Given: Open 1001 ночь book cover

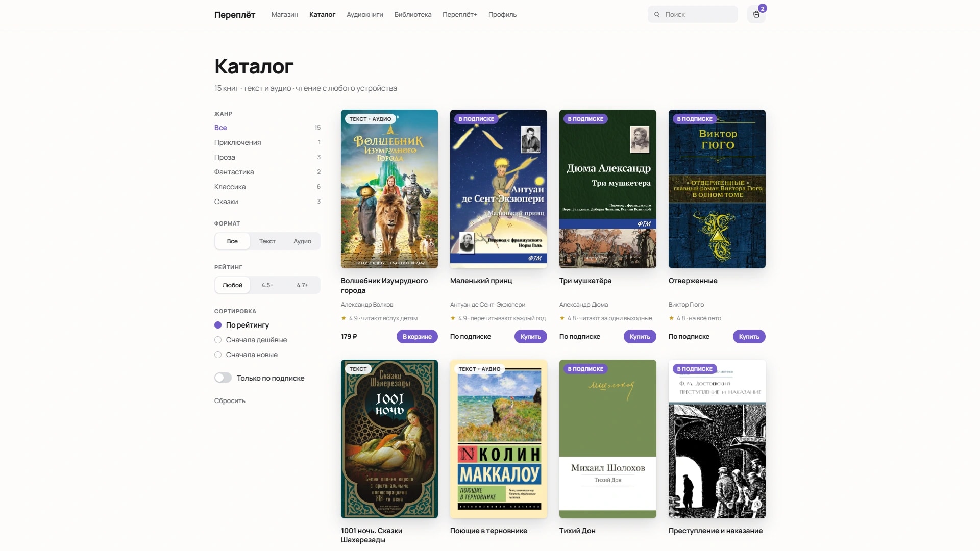Looking at the screenshot, I should 389,439.
